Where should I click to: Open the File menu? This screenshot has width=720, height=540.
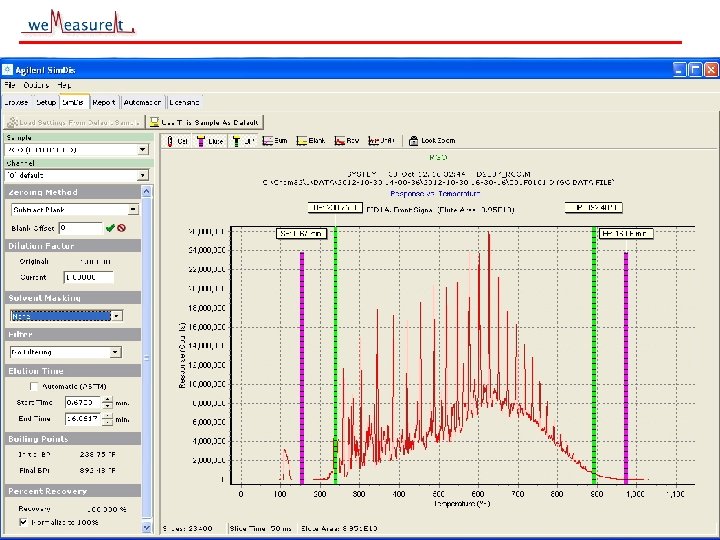click(x=9, y=85)
